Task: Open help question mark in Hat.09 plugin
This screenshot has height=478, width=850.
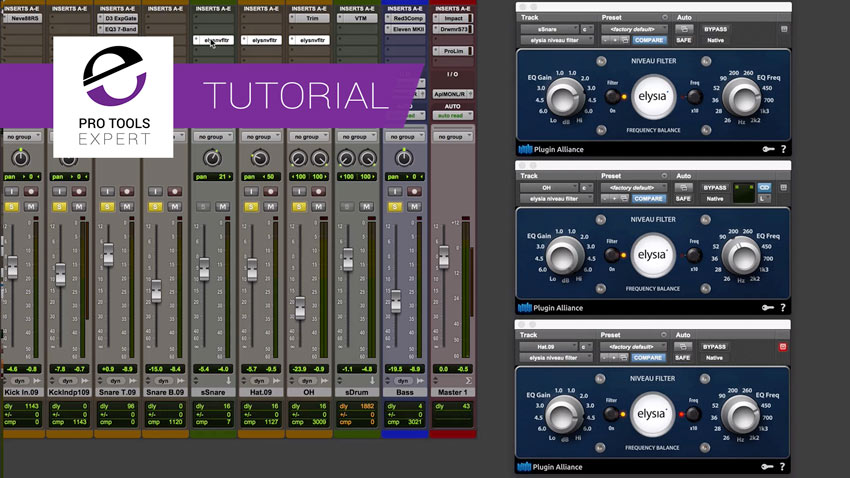Action: (782, 467)
